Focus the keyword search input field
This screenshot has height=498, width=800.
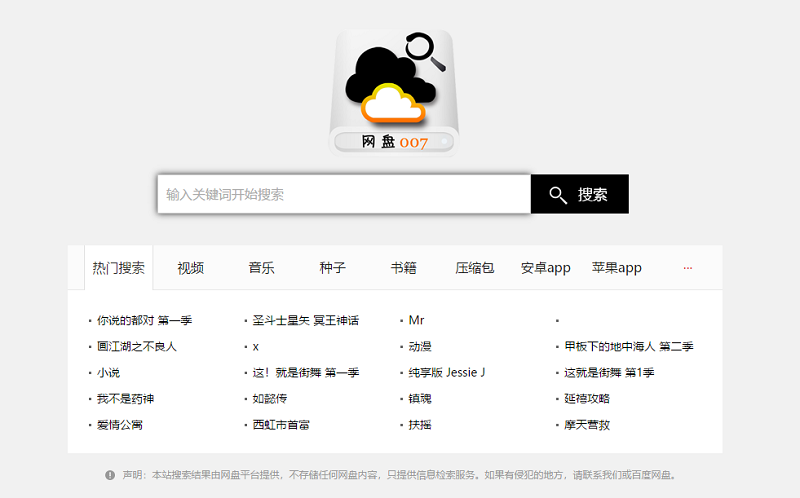click(344, 194)
